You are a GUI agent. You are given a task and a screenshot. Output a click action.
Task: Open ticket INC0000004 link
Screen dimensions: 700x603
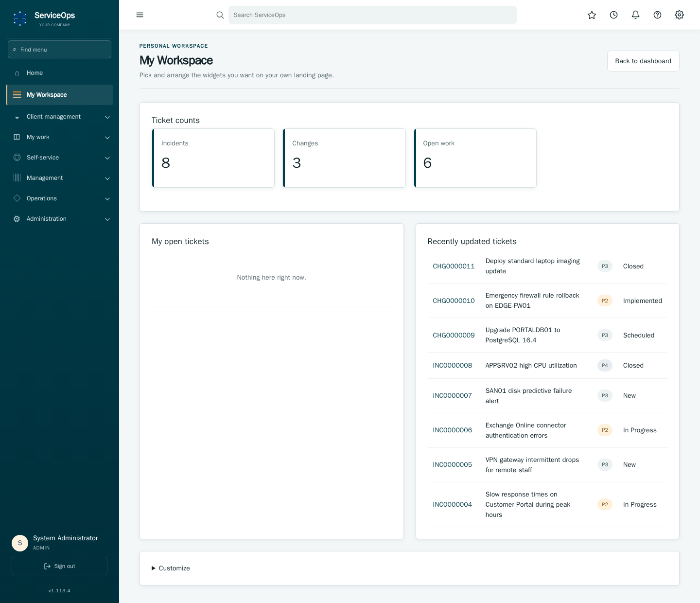(x=452, y=504)
